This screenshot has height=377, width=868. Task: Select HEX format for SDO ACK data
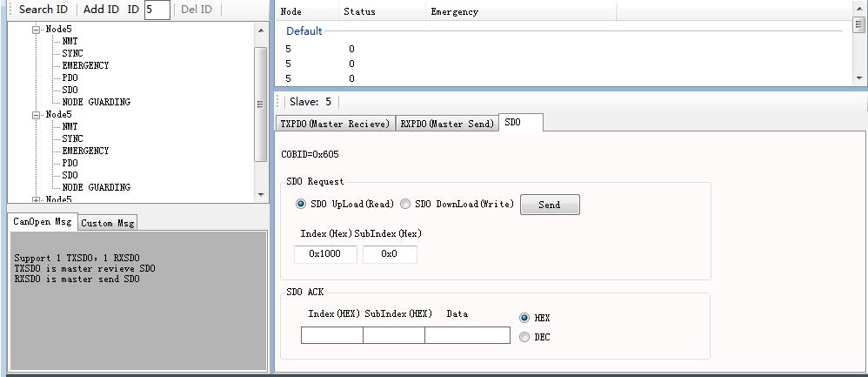(x=524, y=318)
